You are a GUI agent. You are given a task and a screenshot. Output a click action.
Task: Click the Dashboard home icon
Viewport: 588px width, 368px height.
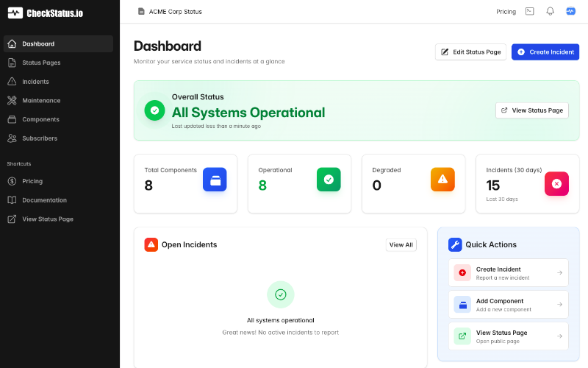tap(12, 43)
